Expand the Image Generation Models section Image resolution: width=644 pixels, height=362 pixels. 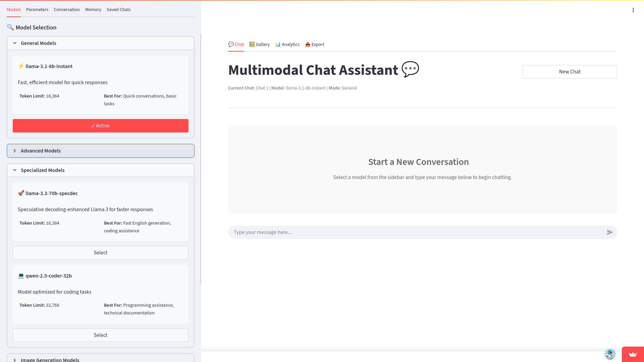point(101,359)
